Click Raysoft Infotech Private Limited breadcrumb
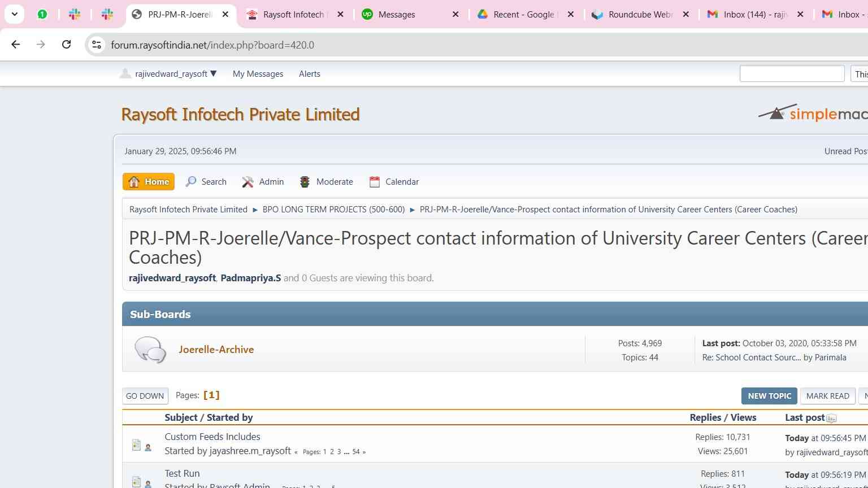 tap(188, 209)
